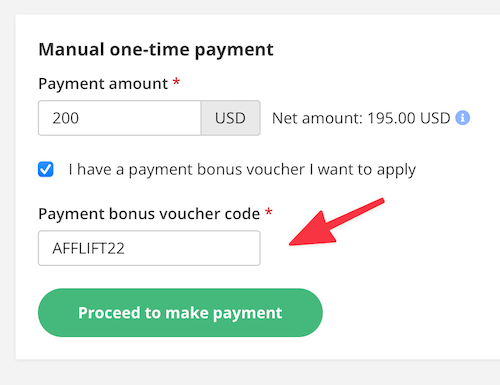This screenshot has width=500, height=385.
Task: Click the 'Net amount:' text
Action: point(317,118)
